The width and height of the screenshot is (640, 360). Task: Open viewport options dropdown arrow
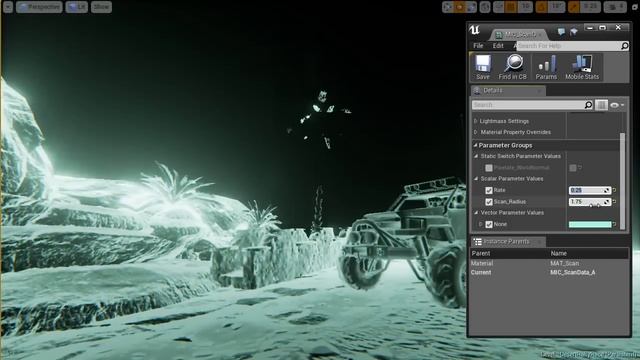click(x=8, y=7)
